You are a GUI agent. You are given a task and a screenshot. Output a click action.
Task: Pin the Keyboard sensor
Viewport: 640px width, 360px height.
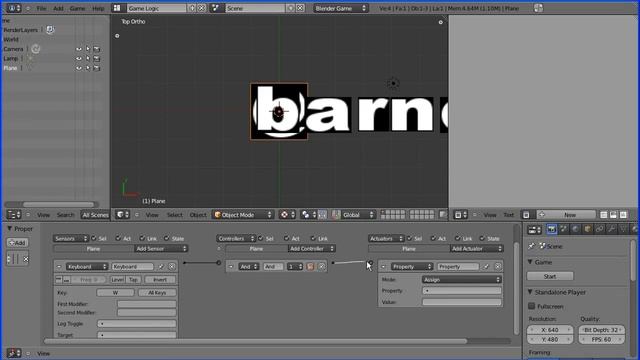161,267
